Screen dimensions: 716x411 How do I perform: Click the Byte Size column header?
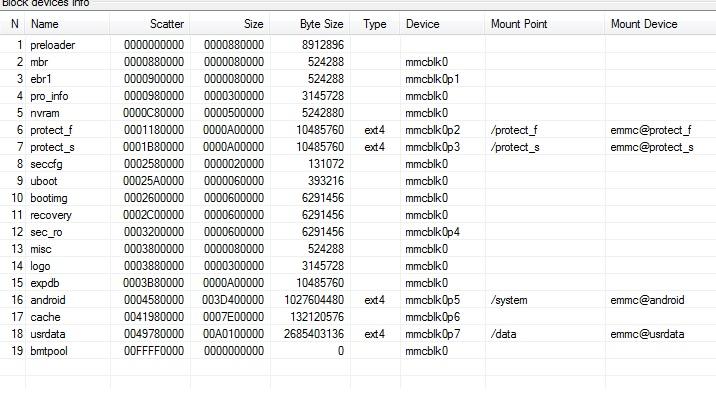pyautogui.click(x=310, y=24)
